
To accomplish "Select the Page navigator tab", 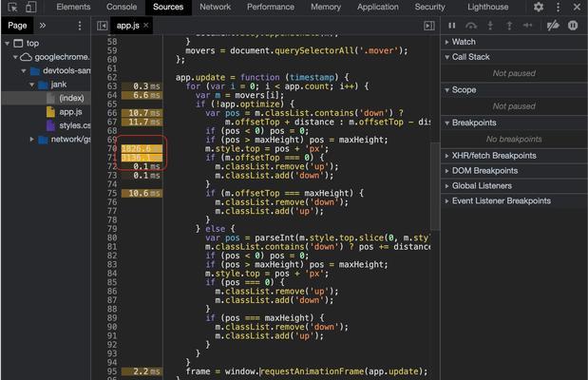I will pyautogui.click(x=17, y=26).
